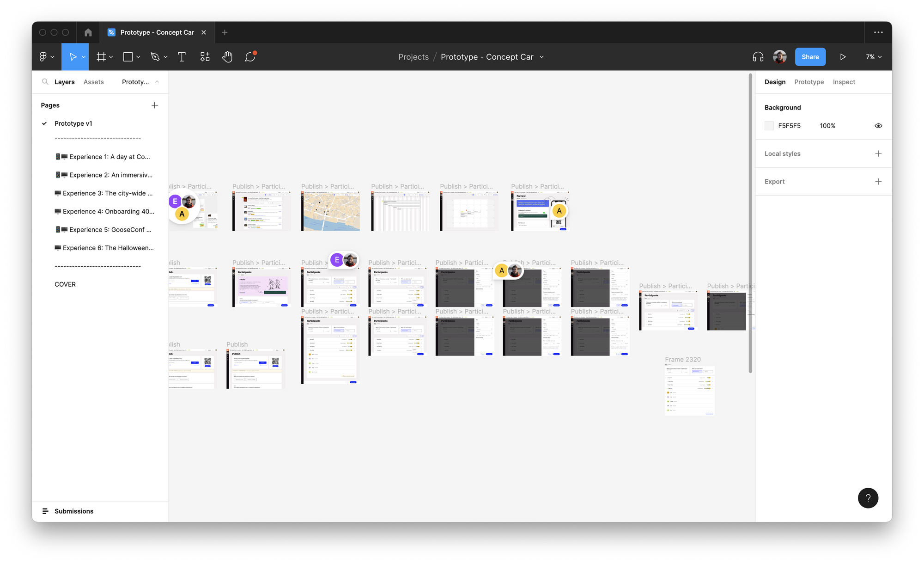
Task: Open the Resources panel icon
Action: pos(205,56)
